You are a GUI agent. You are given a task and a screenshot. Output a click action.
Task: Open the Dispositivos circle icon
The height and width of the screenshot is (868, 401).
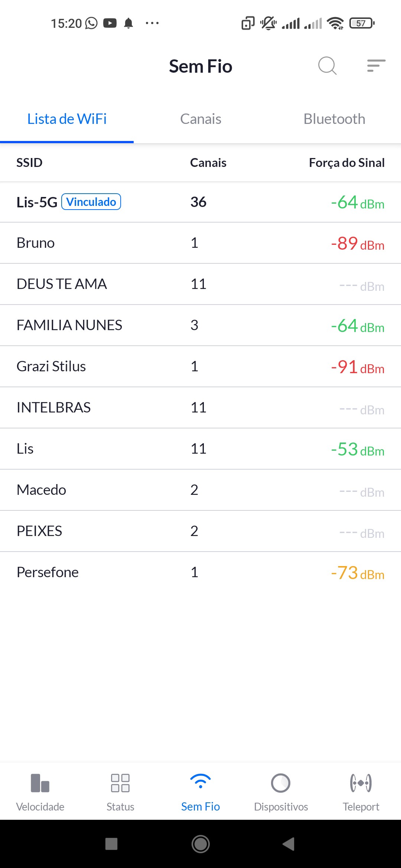point(281,783)
